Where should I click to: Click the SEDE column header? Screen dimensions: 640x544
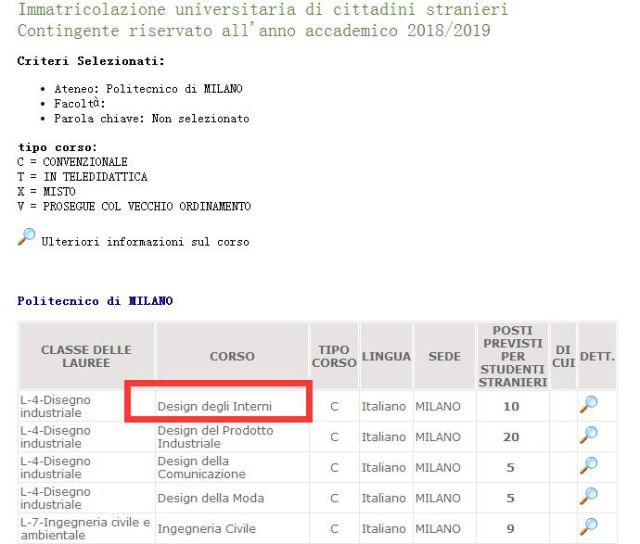444,356
